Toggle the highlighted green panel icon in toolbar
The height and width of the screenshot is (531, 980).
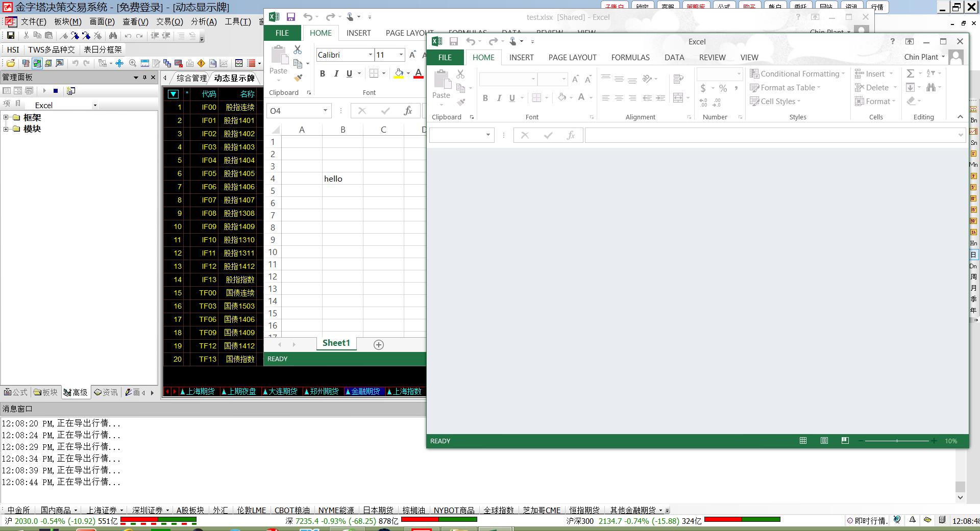(x=37, y=63)
